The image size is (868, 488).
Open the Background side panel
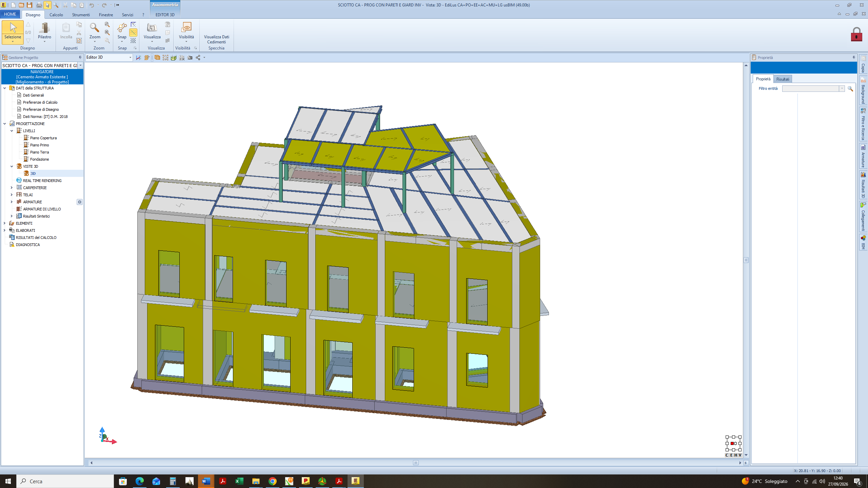pyautogui.click(x=863, y=90)
